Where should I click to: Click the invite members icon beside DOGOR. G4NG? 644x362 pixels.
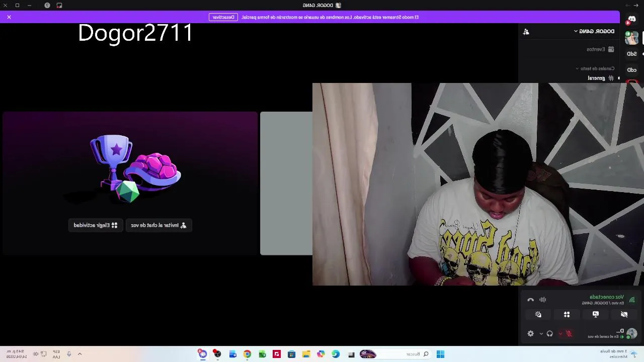pos(526,32)
